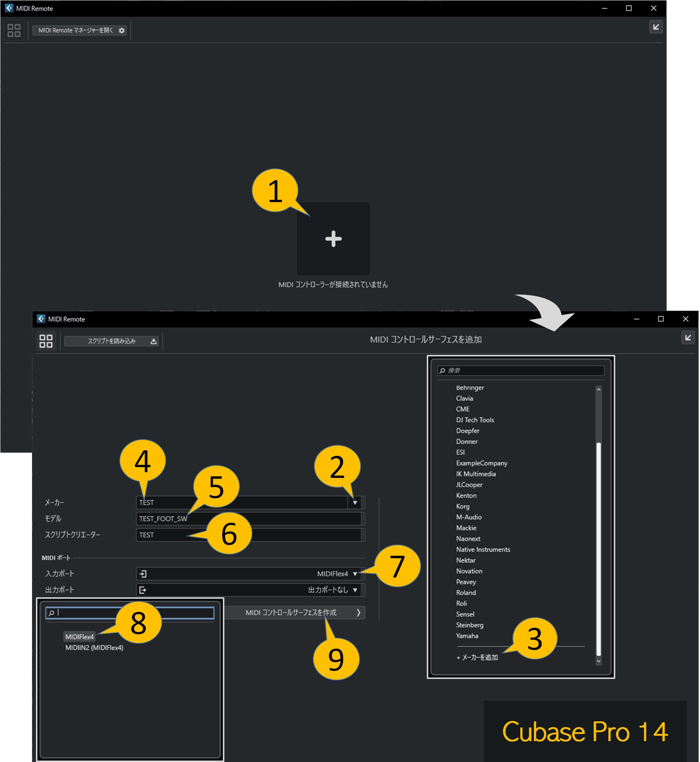Click magnifier icon in port search field

(51, 613)
